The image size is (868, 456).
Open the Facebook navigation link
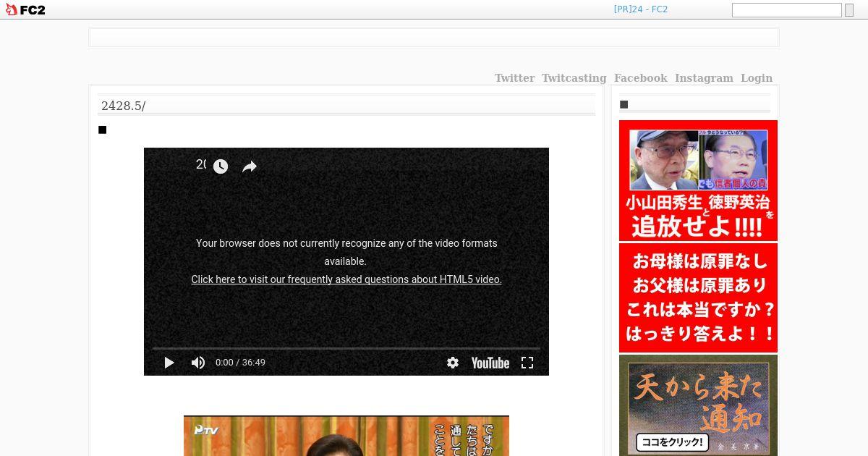[x=640, y=78]
